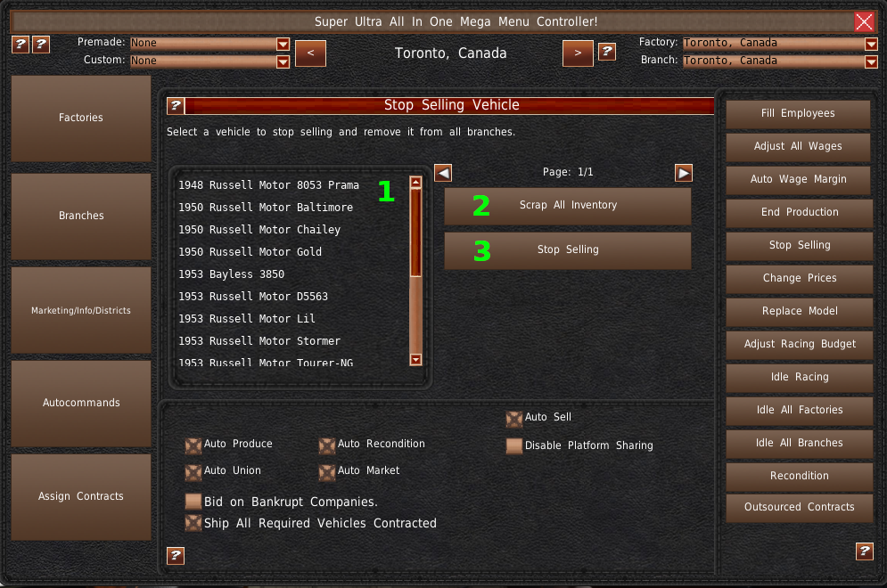887x588 pixels.
Task: Click previous city arrow left of Toronto, Canada
Action: coord(310,53)
